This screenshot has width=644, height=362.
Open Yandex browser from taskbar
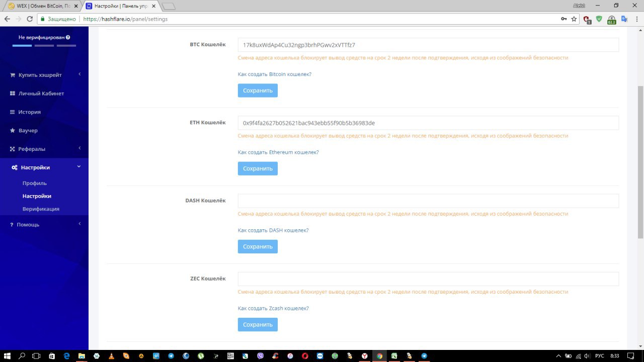[365, 355]
